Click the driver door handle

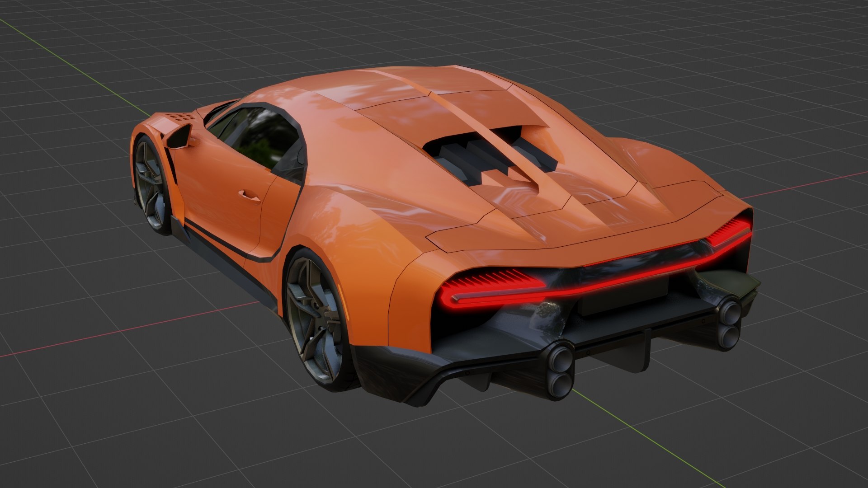pyautogui.click(x=249, y=195)
